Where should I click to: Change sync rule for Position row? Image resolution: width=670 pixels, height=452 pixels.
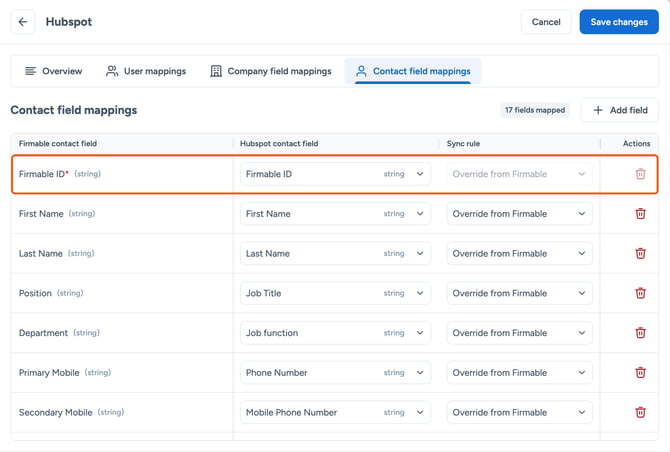click(x=520, y=293)
